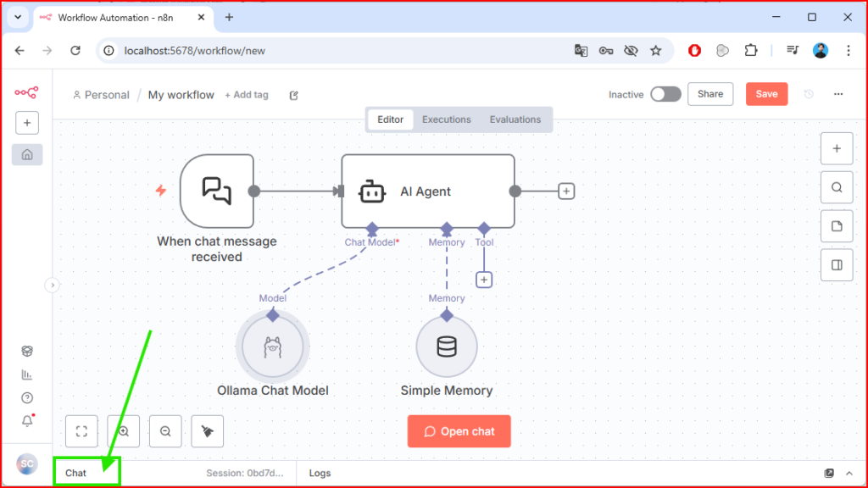Viewport: 868px width, 488px height.
Task: Open the help question mark icon
Action: (27, 397)
